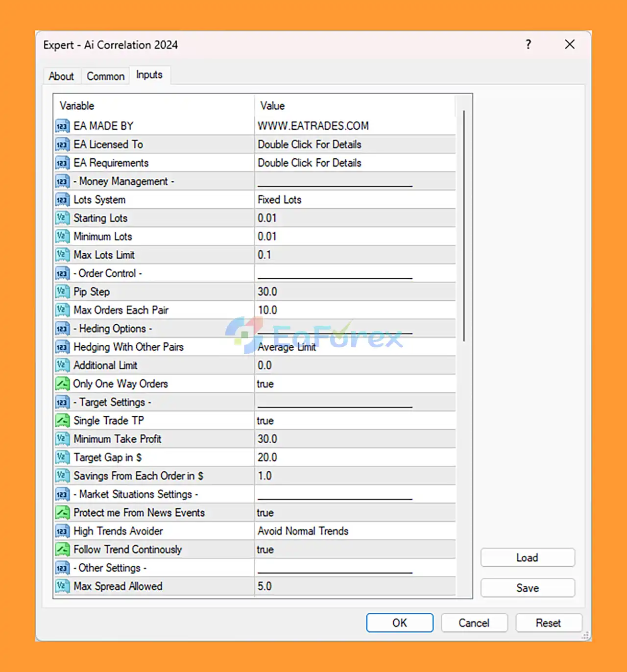
Task: Toggle the Only One Way Orders true value
Action: pyautogui.click(x=265, y=384)
